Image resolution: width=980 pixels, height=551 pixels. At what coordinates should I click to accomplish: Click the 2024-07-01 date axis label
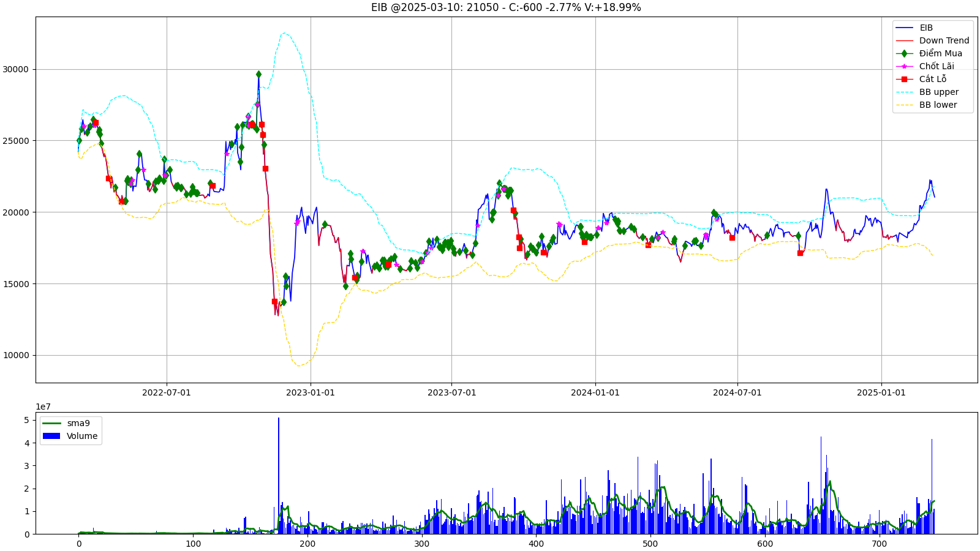(x=737, y=392)
